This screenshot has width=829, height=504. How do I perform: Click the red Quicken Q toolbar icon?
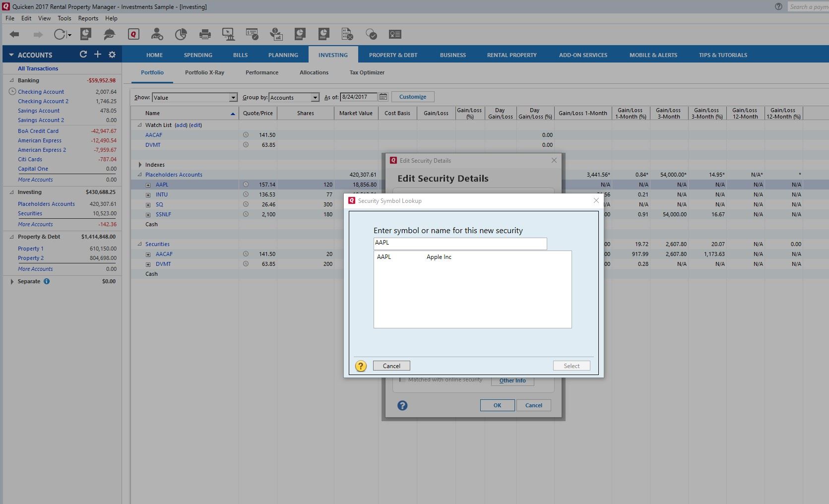point(133,34)
